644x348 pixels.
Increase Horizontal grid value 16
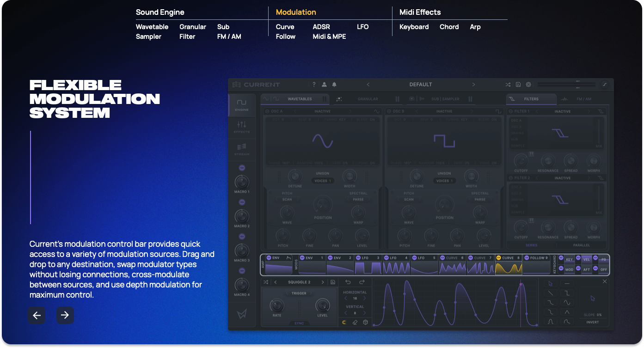click(x=365, y=299)
